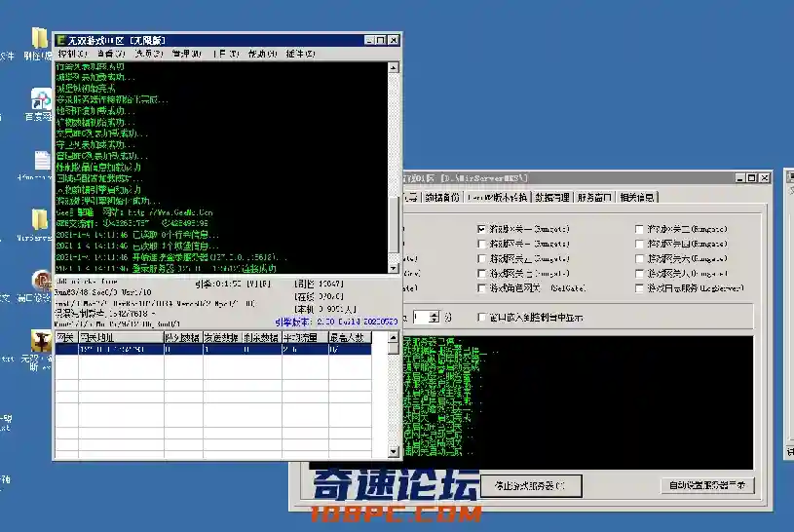Switch to the 数据清理 tab
The image size is (794, 532).
click(552, 197)
